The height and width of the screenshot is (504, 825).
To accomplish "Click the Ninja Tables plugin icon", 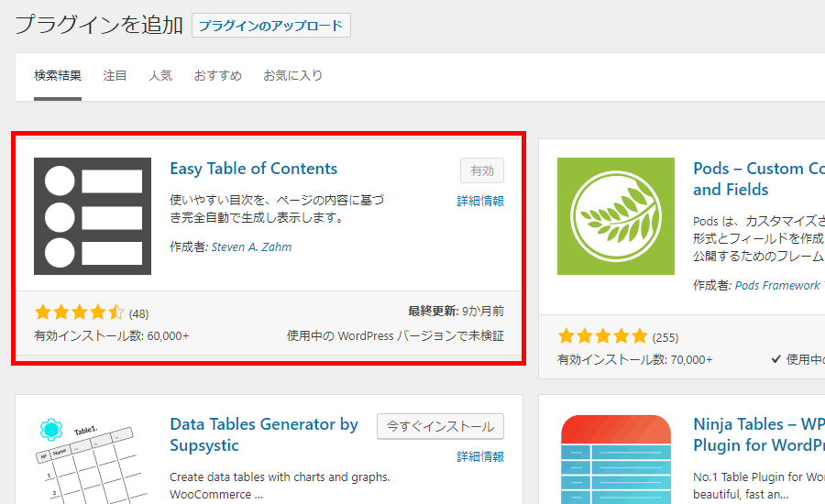I will 616,458.
